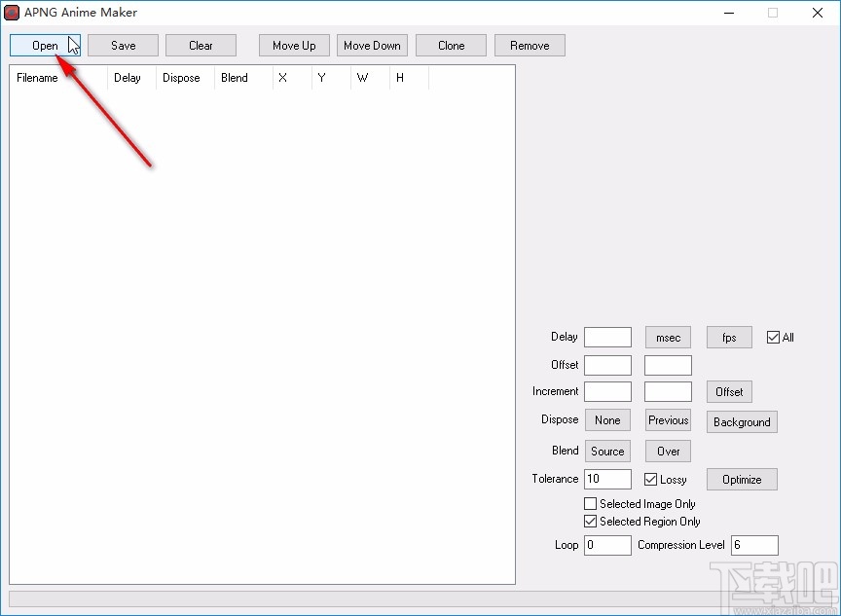Clone the selected frame
The width and height of the screenshot is (841, 616).
(x=451, y=46)
